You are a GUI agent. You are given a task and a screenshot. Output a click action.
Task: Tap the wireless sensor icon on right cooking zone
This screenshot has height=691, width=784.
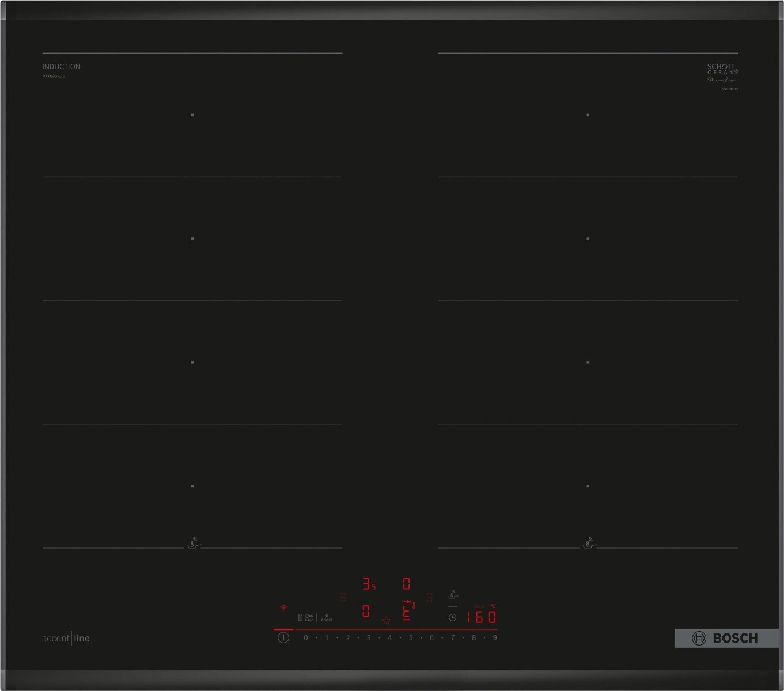click(x=588, y=543)
